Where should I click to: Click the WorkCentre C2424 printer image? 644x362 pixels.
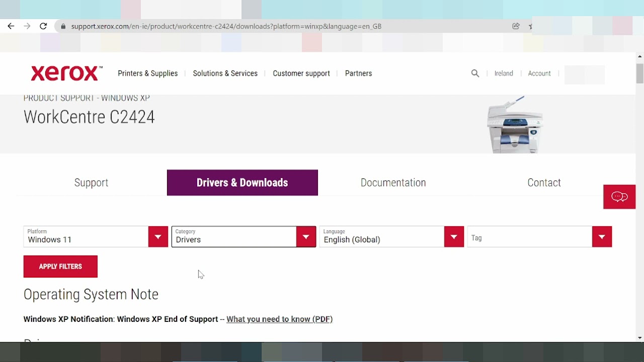515,125
